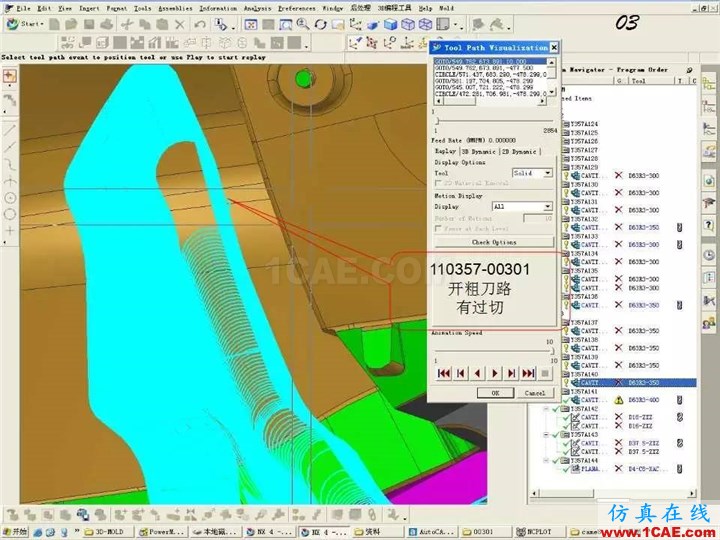Viewport: 720px width, 540px height.
Task: Collapse the T357A142 tree node
Action: (x=546, y=409)
